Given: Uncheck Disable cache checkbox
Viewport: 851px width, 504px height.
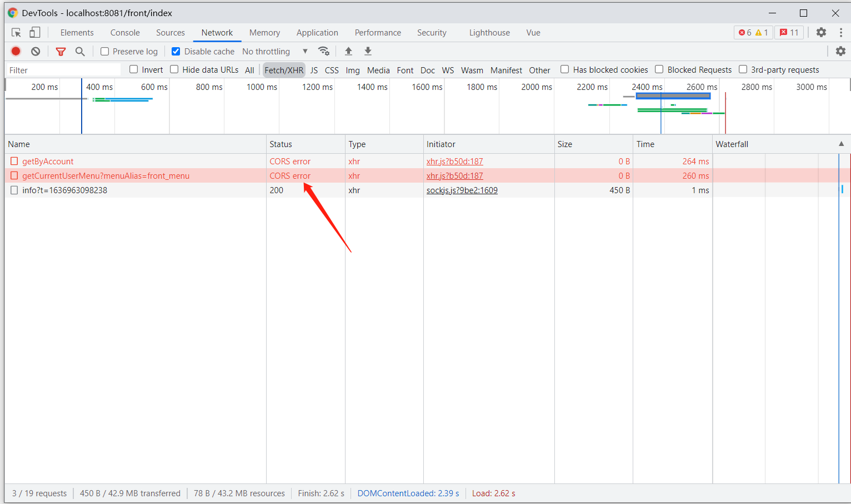Looking at the screenshot, I should pos(176,52).
